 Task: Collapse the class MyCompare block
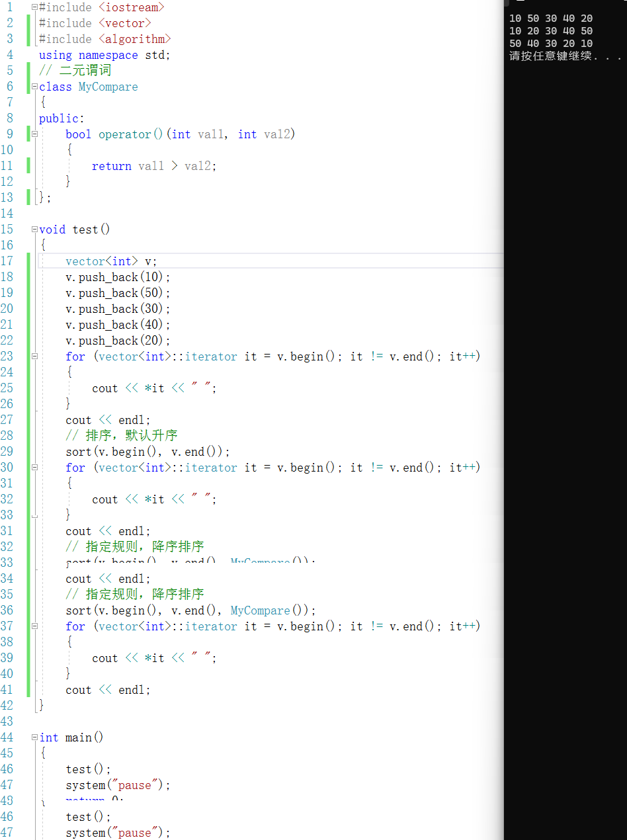34,87
